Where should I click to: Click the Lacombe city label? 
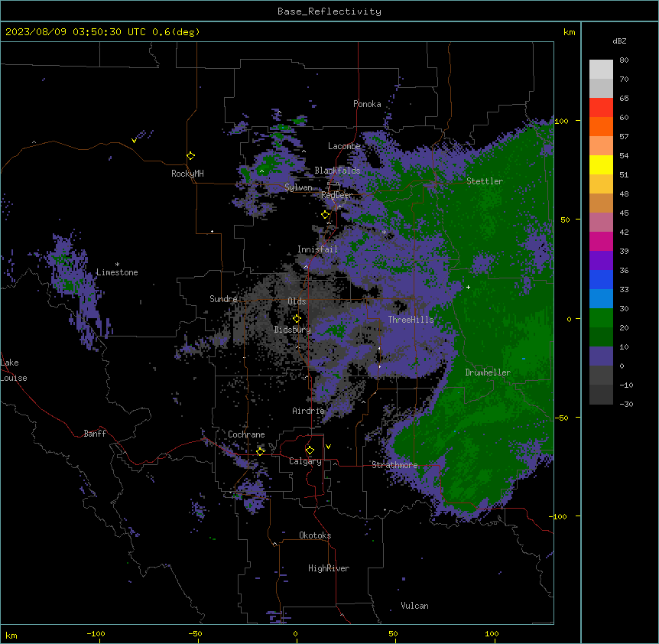coord(344,146)
